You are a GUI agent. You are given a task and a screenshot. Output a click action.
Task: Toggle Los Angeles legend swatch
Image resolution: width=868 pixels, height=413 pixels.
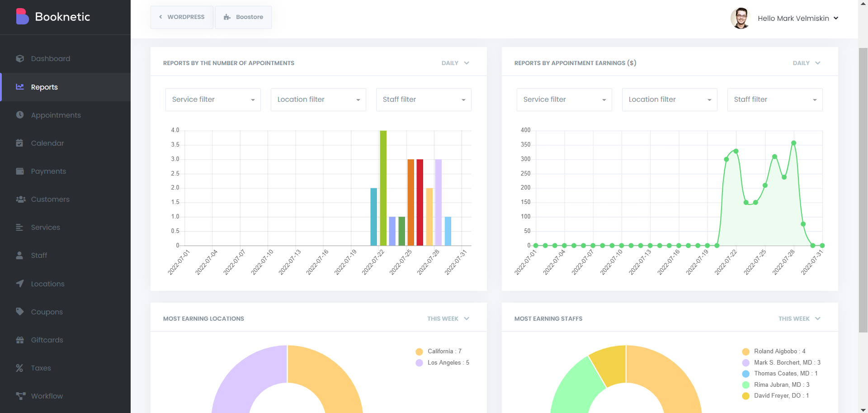pos(419,363)
